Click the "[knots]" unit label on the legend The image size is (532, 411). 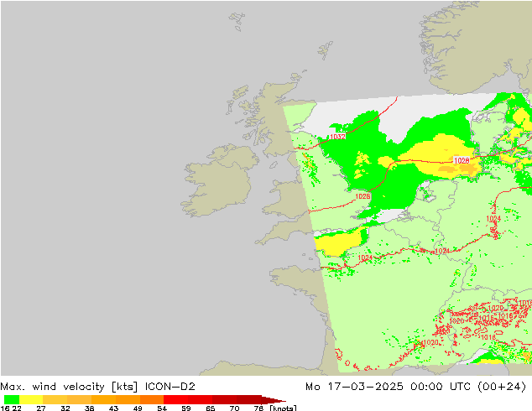pyautogui.click(x=283, y=408)
